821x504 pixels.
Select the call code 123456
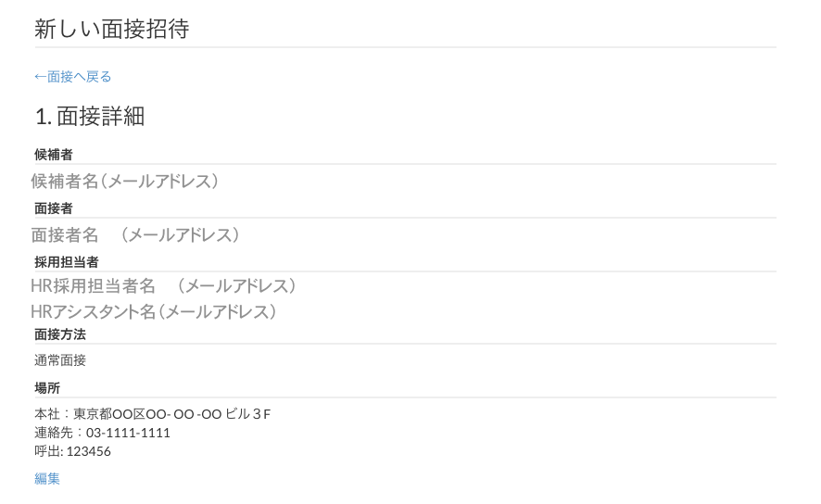[x=89, y=451]
